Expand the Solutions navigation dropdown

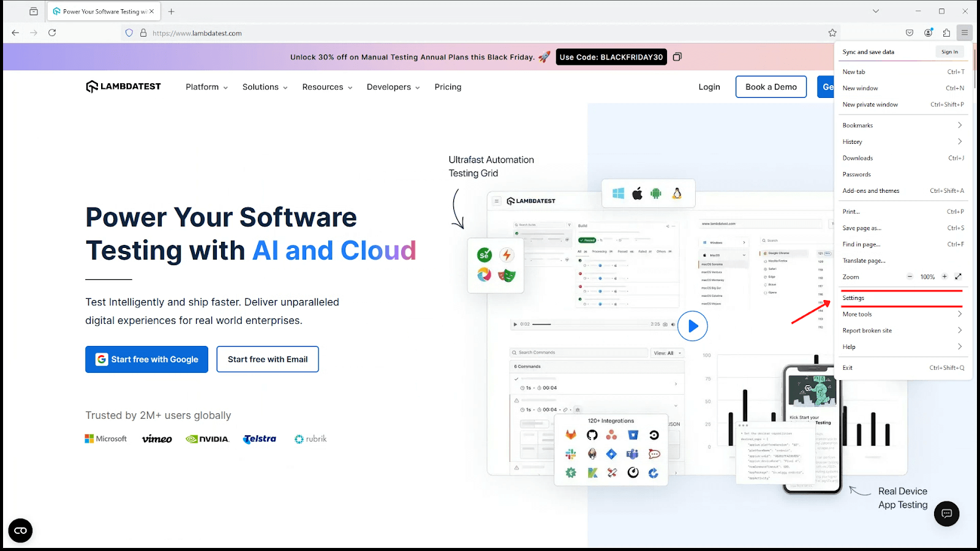(x=265, y=87)
